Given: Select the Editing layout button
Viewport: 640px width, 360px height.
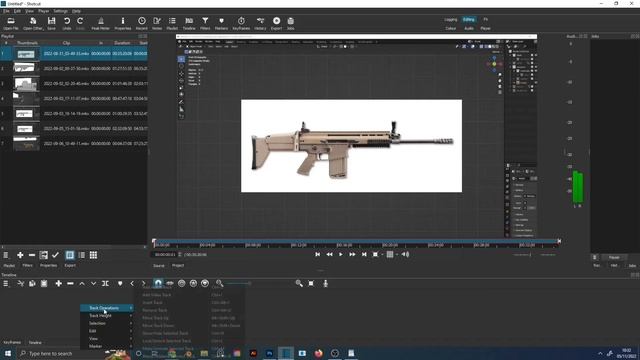Looking at the screenshot, I should coord(469,20).
